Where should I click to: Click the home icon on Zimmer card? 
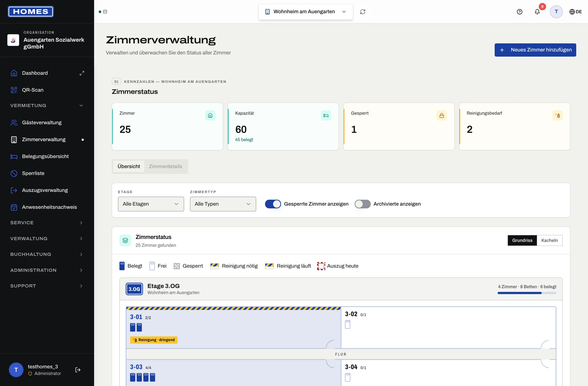pyautogui.click(x=210, y=115)
